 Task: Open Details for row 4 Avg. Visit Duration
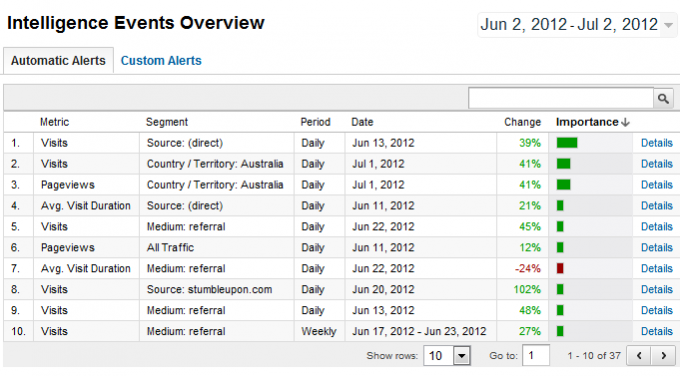[657, 206]
